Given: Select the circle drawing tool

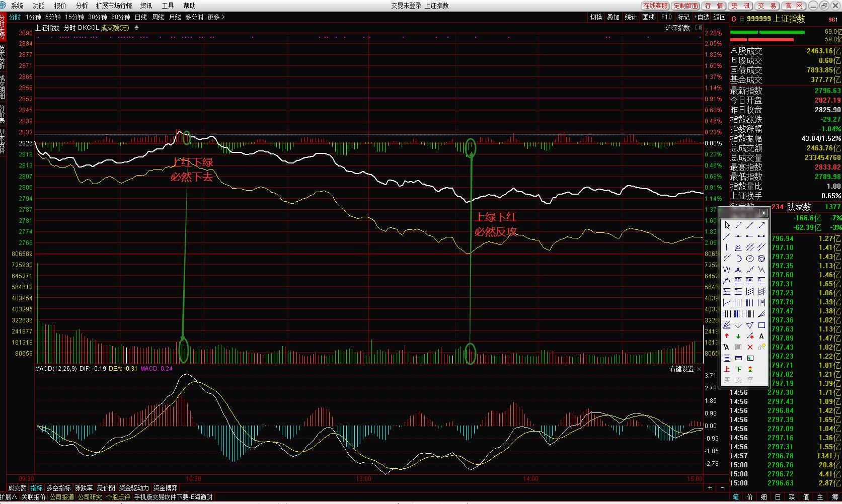Looking at the screenshot, I should (750, 259).
